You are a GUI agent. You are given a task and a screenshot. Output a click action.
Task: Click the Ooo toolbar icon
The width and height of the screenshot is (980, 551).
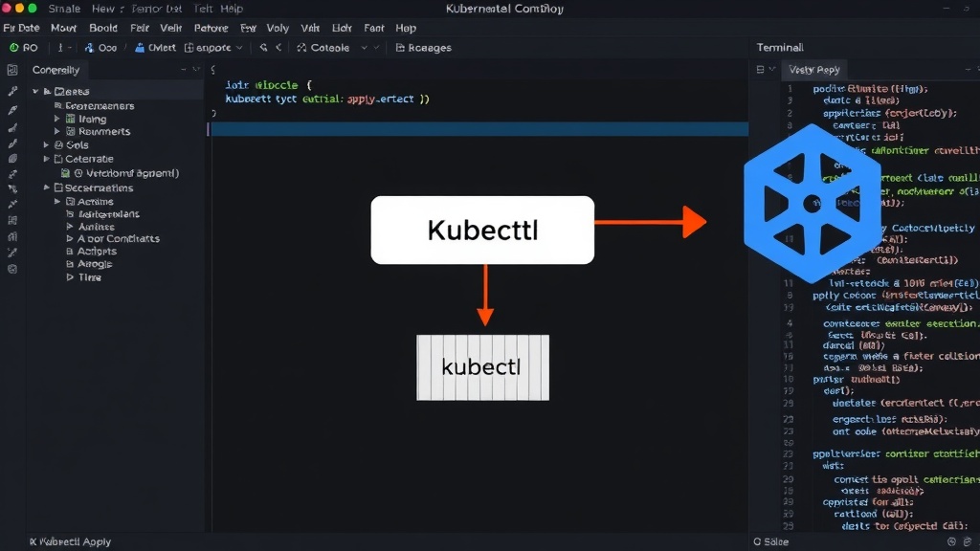[89, 48]
